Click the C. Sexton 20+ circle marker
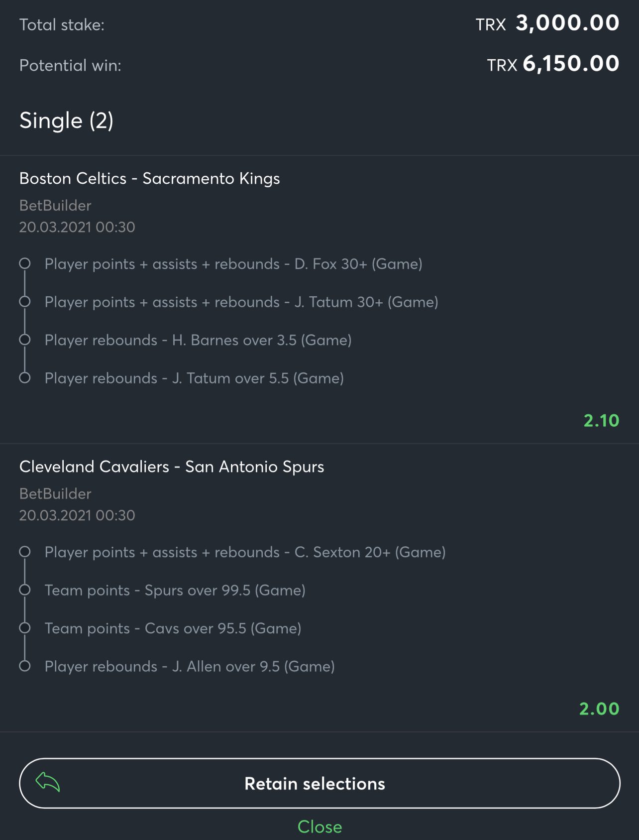 25,552
